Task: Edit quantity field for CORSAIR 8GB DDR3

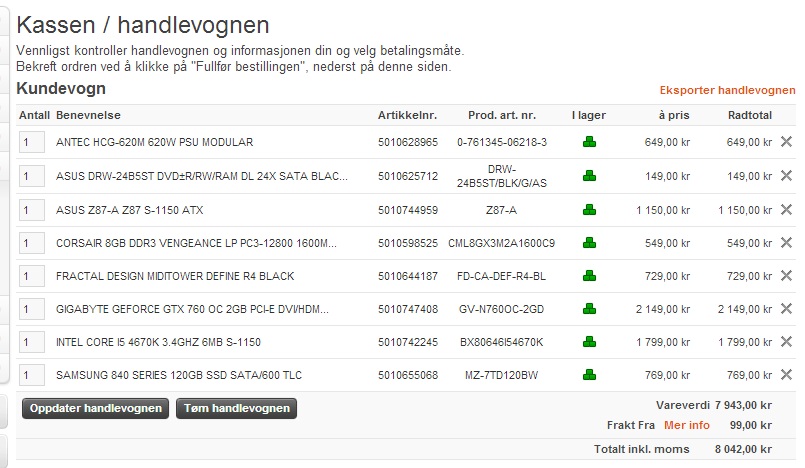Action: coord(32,243)
